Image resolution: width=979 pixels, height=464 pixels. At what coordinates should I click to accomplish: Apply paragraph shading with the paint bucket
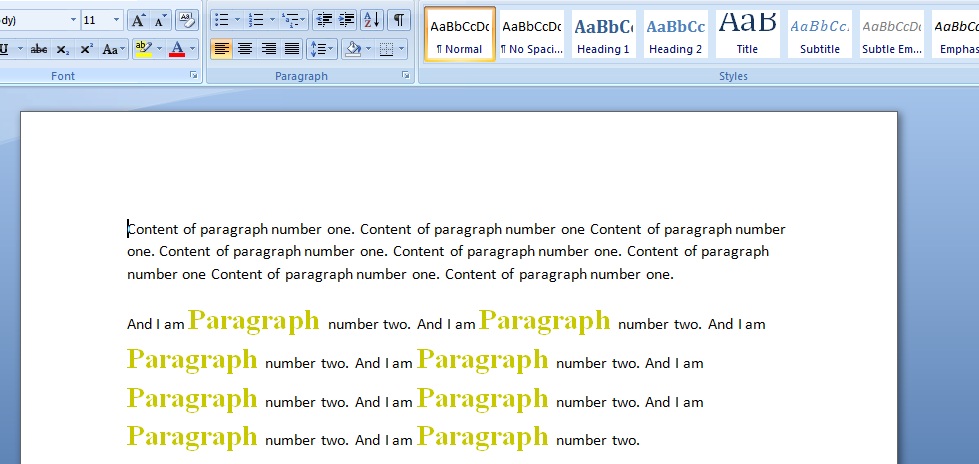coord(353,49)
